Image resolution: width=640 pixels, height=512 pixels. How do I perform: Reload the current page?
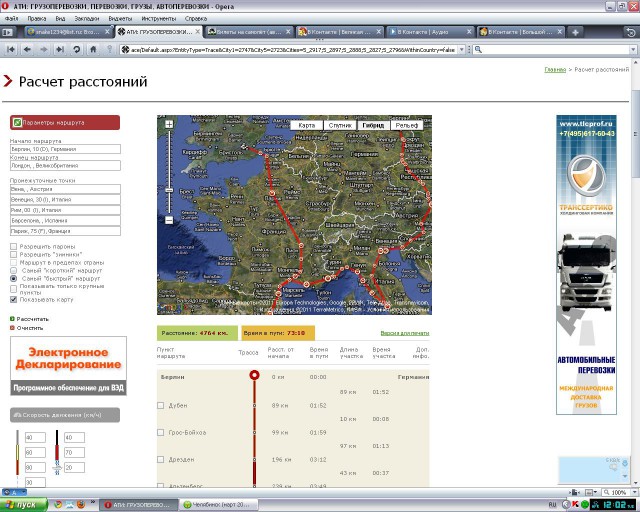click(x=76, y=49)
